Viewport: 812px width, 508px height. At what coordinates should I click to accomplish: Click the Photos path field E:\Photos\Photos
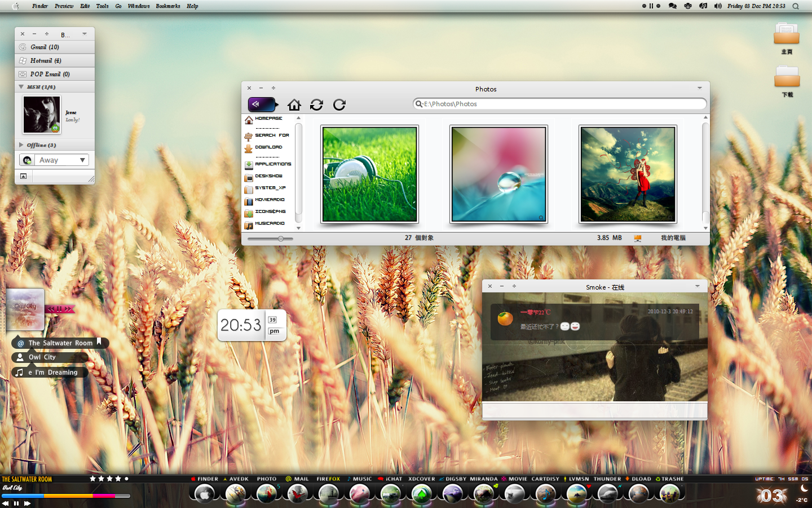(560, 104)
